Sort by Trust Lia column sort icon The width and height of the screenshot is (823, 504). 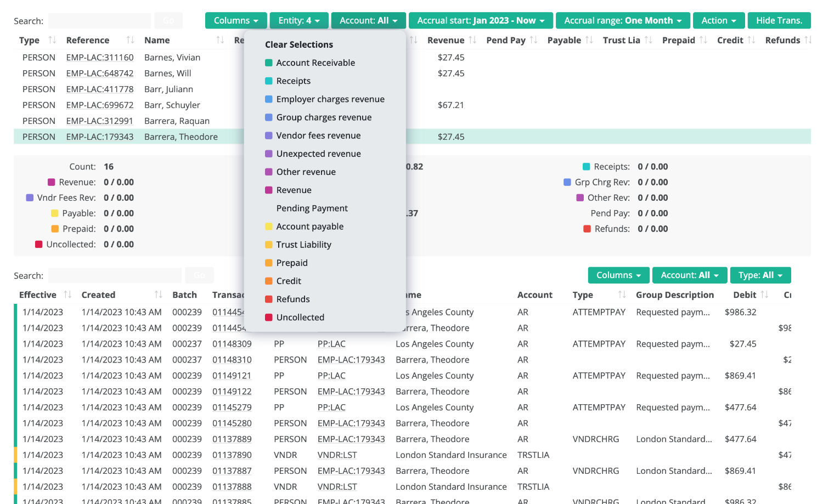point(649,40)
